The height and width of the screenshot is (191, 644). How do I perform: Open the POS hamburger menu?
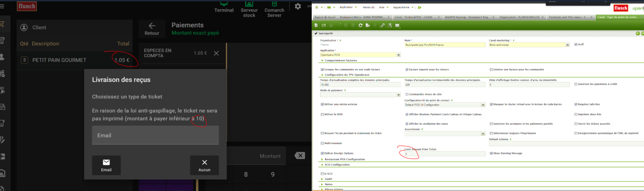click(x=2, y=6)
